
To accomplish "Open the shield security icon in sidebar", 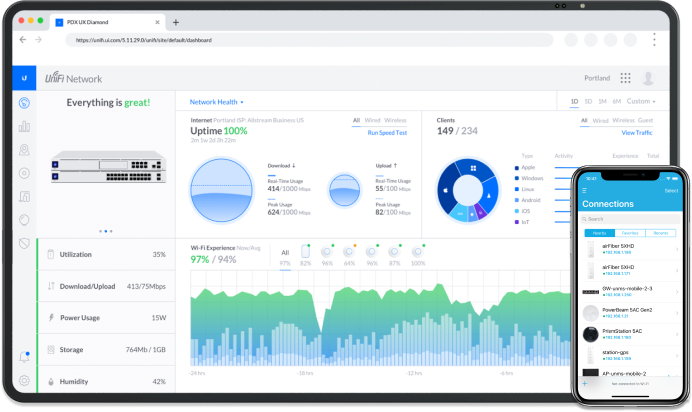I will pyautogui.click(x=24, y=242).
